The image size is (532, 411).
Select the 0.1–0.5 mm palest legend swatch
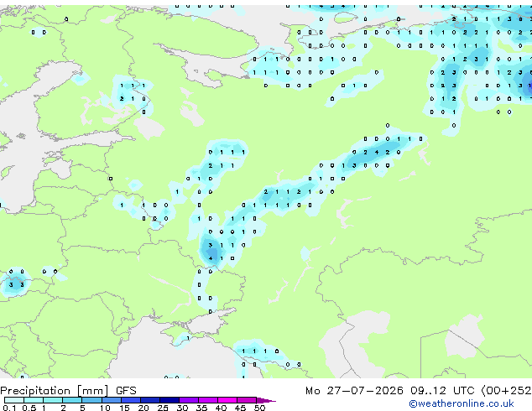(x=14, y=400)
